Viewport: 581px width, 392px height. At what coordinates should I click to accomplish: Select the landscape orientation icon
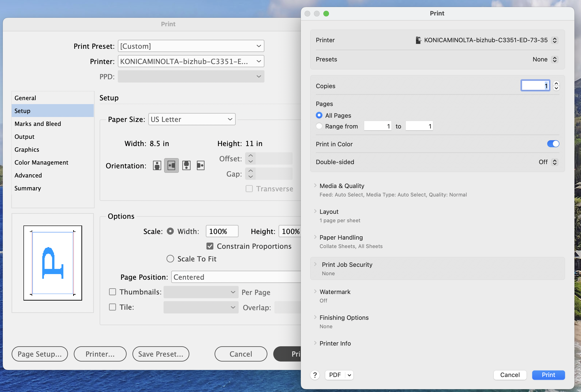pyautogui.click(x=171, y=165)
